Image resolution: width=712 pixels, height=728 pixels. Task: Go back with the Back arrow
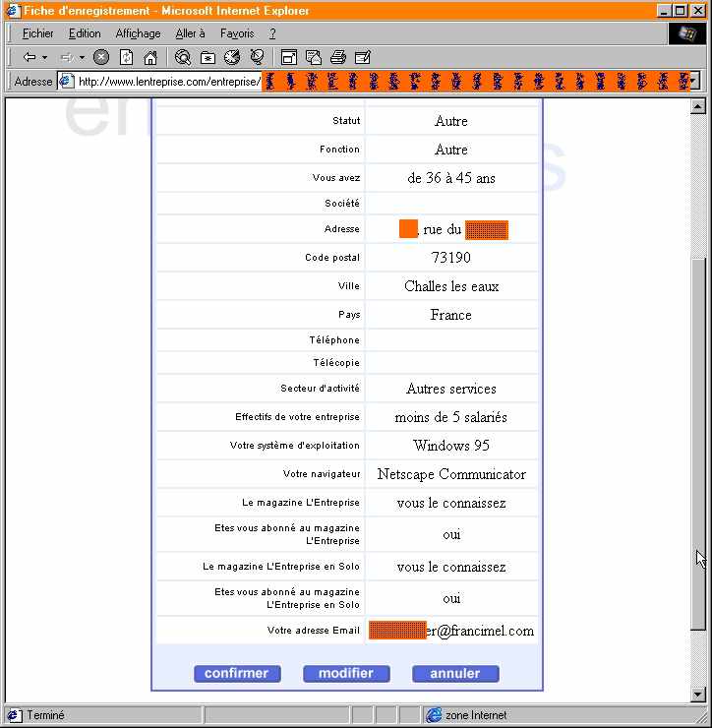pyautogui.click(x=30, y=58)
